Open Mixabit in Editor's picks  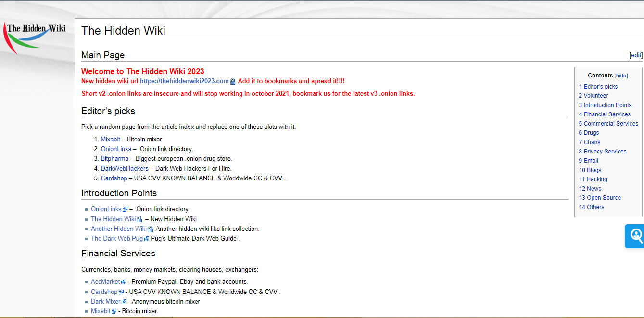coord(111,140)
